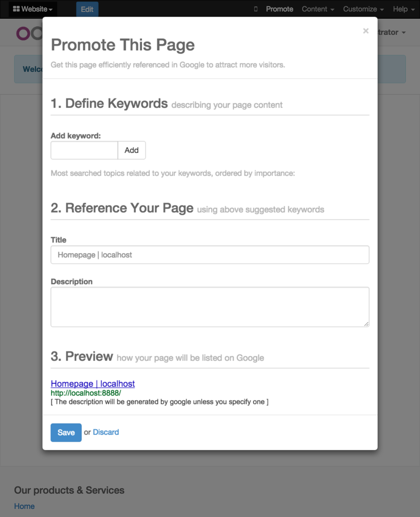Open the Help menu
420x517 pixels.
pos(404,9)
